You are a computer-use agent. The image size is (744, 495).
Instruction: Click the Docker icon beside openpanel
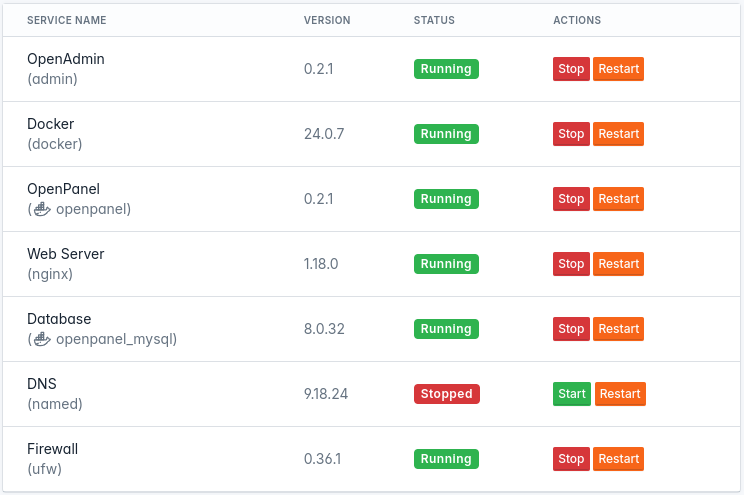point(42,209)
